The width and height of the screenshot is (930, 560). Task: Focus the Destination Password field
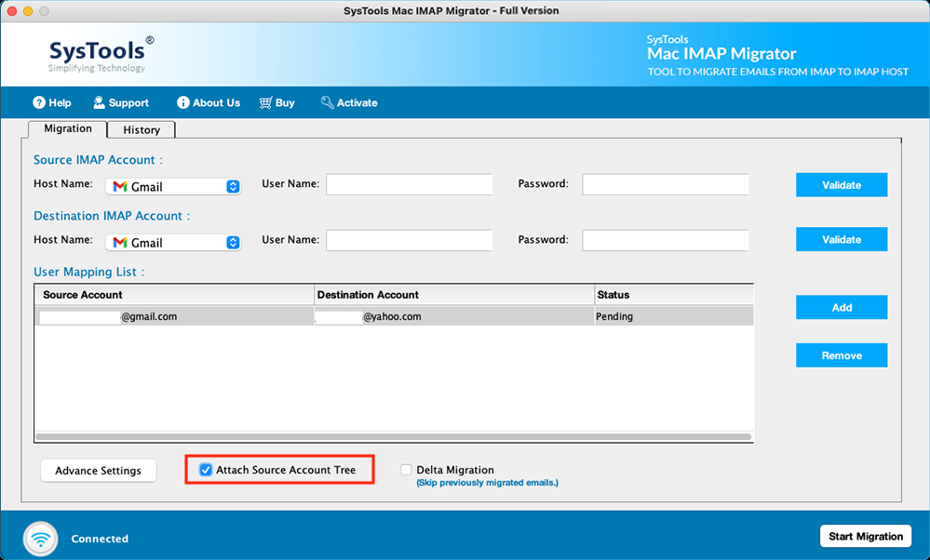tap(666, 240)
